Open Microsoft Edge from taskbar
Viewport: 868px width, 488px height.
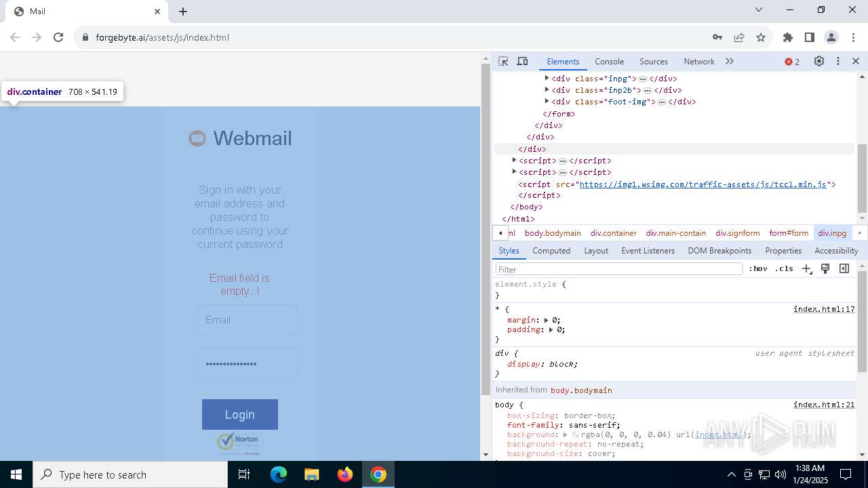click(279, 474)
